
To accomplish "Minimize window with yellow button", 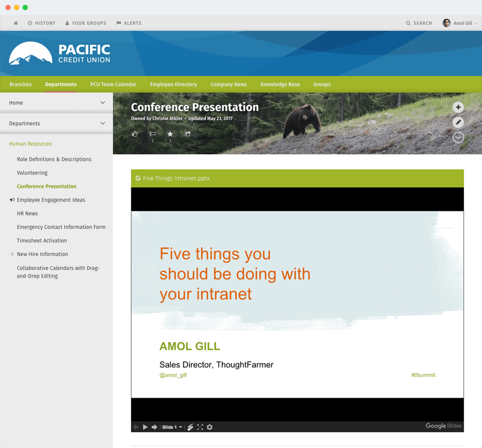I will point(17,7).
